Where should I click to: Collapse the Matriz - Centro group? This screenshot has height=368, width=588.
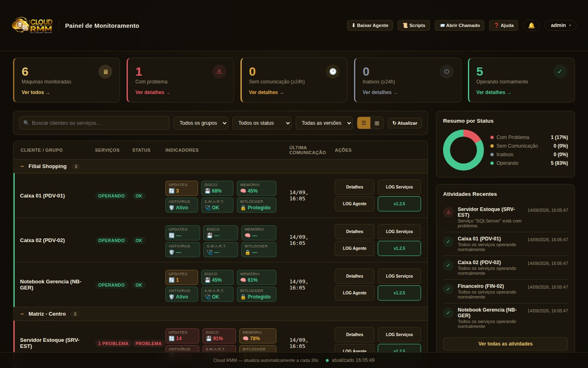(x=22, y=314)
